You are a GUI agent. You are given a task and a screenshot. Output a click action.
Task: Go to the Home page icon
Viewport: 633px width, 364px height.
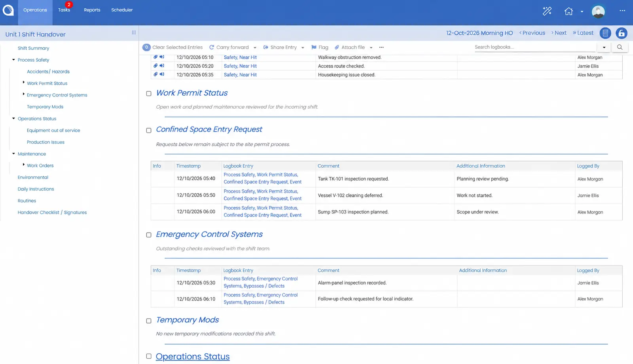pos(569,11)
